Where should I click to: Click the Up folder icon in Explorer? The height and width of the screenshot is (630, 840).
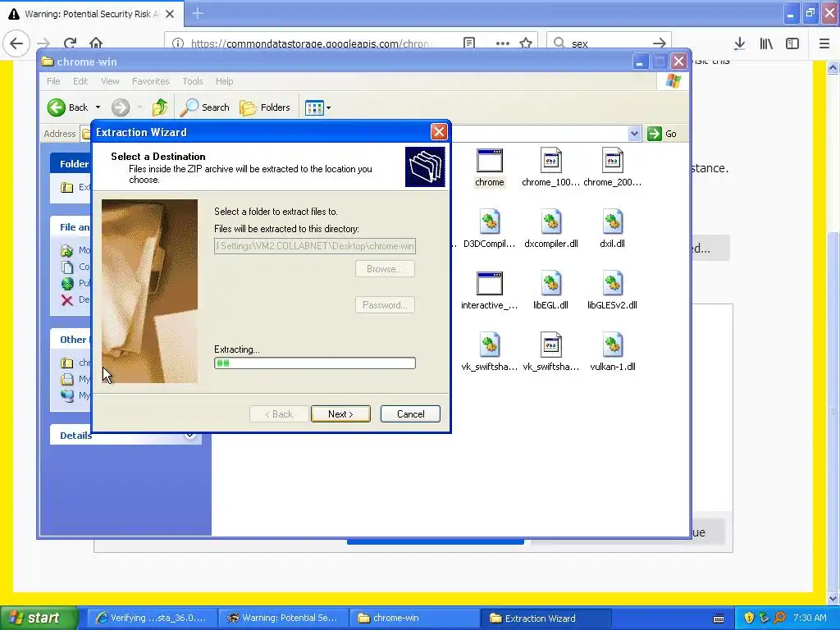tap(160, 107)
